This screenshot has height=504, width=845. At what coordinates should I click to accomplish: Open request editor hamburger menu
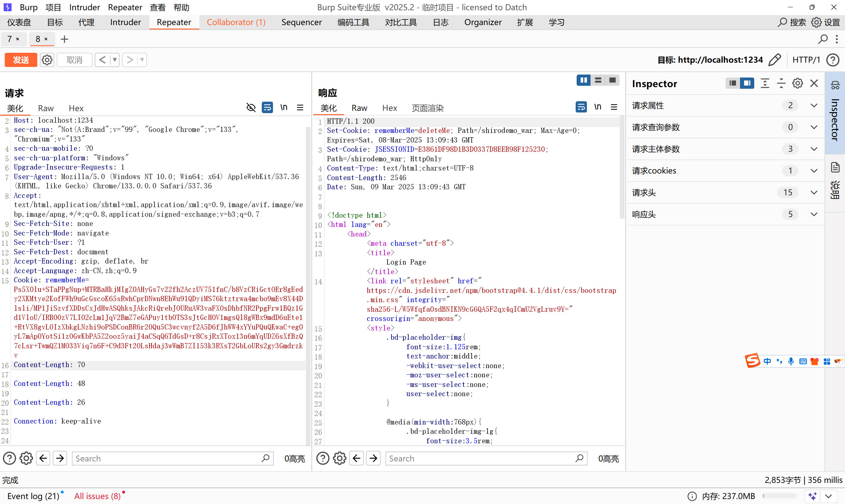[x=300, y=107]
